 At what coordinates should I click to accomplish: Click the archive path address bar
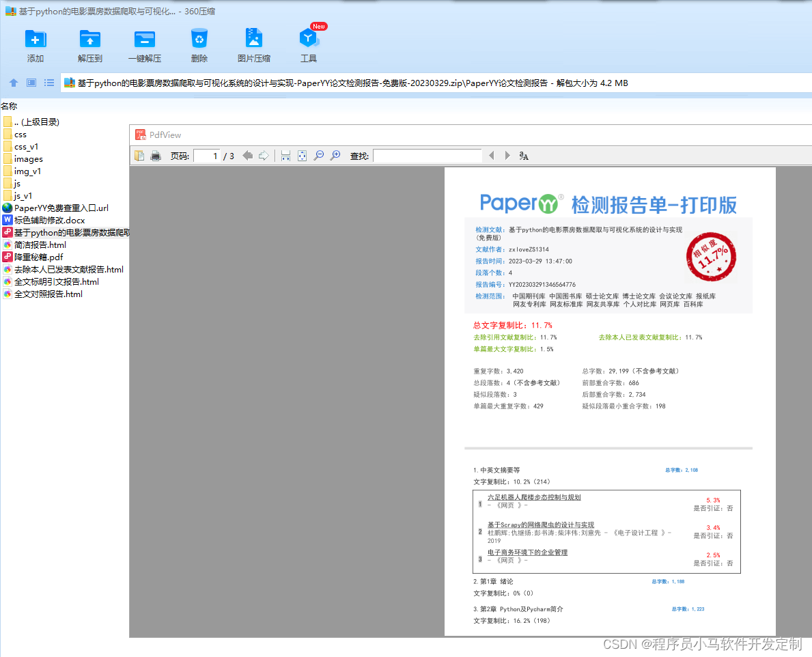pyautogui.click(x=436, y=83)
